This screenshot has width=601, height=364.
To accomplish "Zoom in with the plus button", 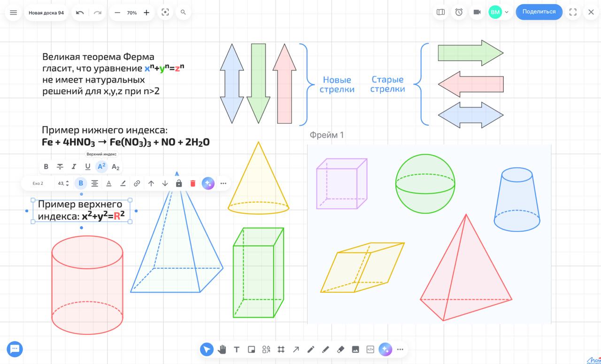I will 146,13.
